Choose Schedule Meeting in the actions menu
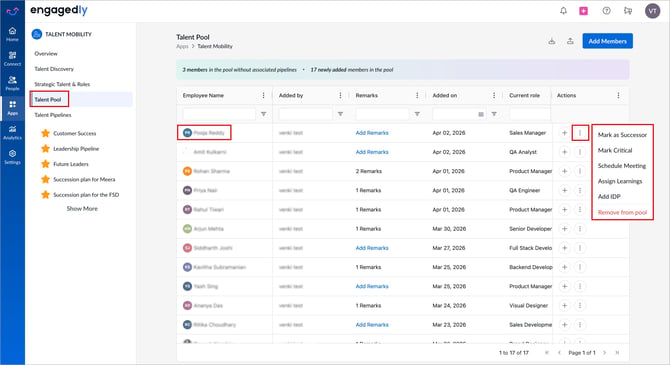670x365 pixels. pyautogui.click(x=622, y=166)
